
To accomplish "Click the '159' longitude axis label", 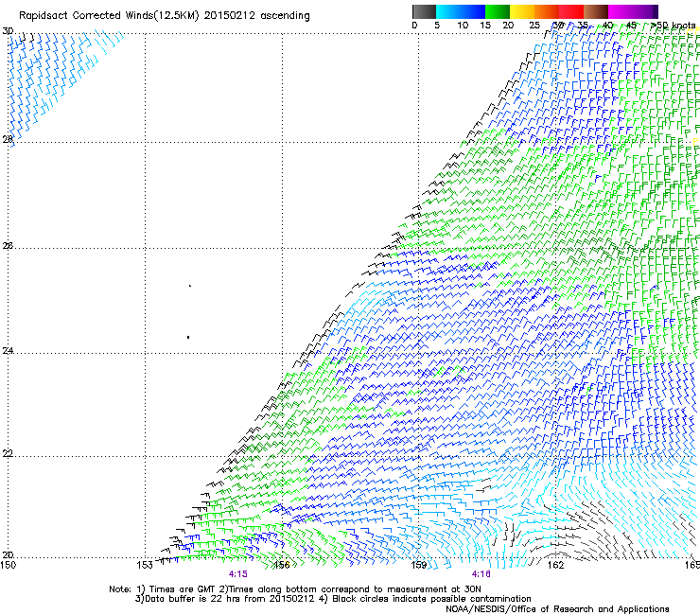I will [x=419, y=565].
